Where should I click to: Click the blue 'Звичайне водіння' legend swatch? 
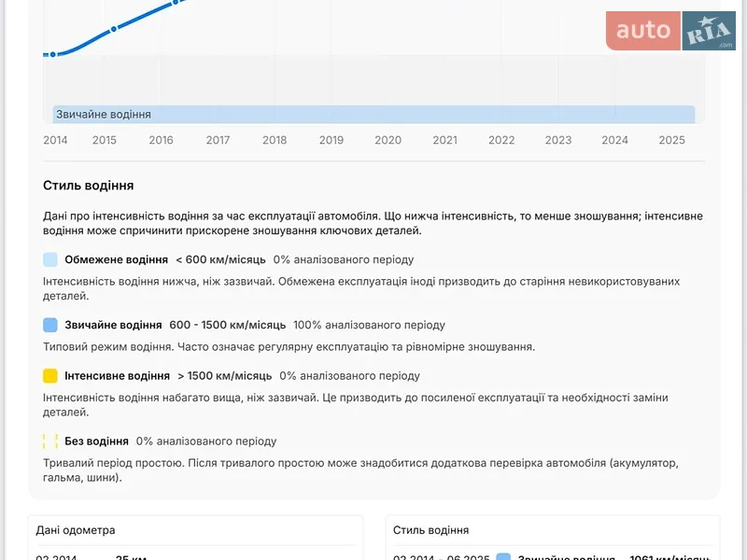click(x=50, y=325)
